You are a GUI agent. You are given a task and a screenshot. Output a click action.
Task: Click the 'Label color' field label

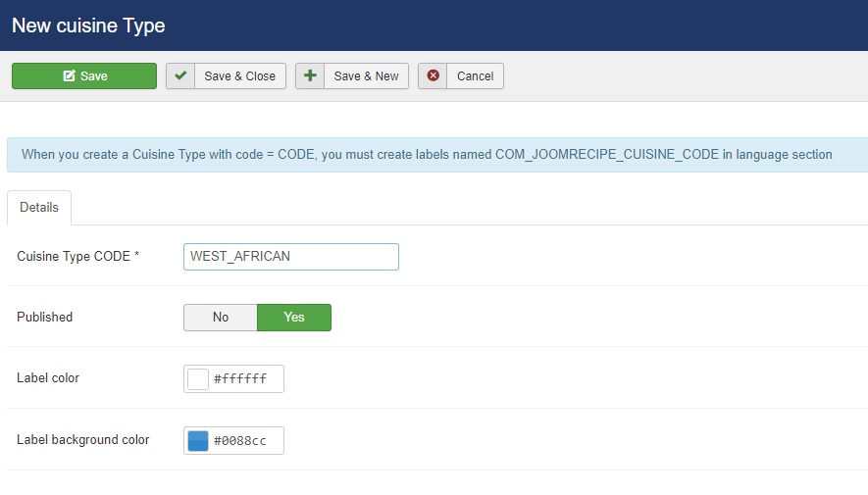click(48, 377)
